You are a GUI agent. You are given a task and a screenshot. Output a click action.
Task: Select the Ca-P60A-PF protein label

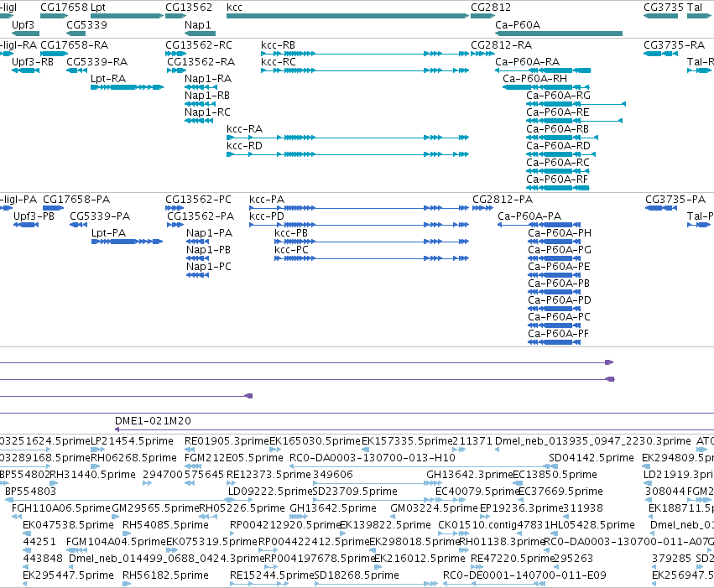point(558,335)
